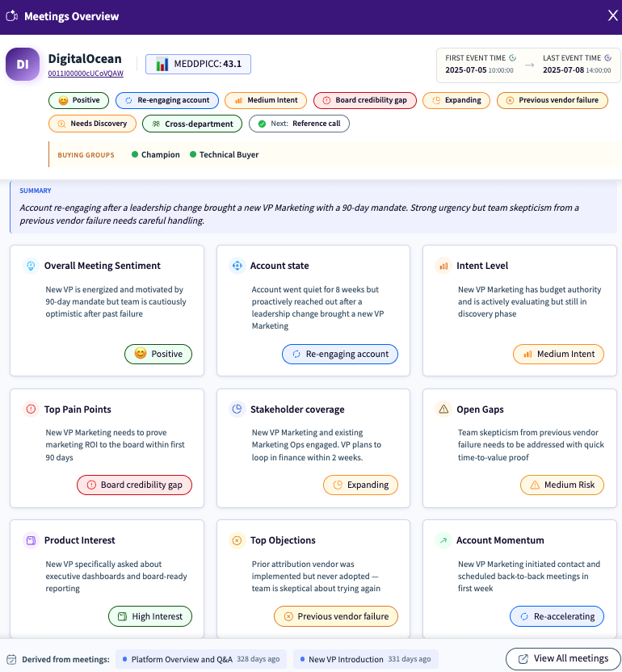
Task: Click header Previous vendor failure tag
Action: click(x=553, y=100)
